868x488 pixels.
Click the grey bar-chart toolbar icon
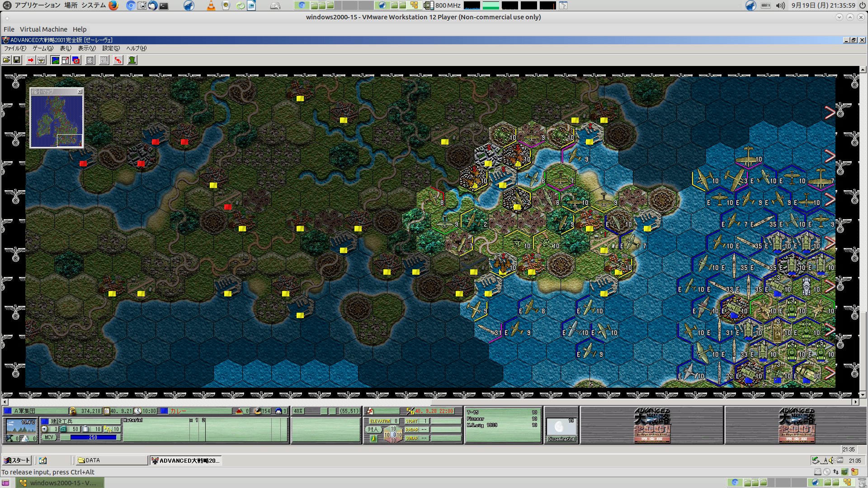(x=104, y=60)
